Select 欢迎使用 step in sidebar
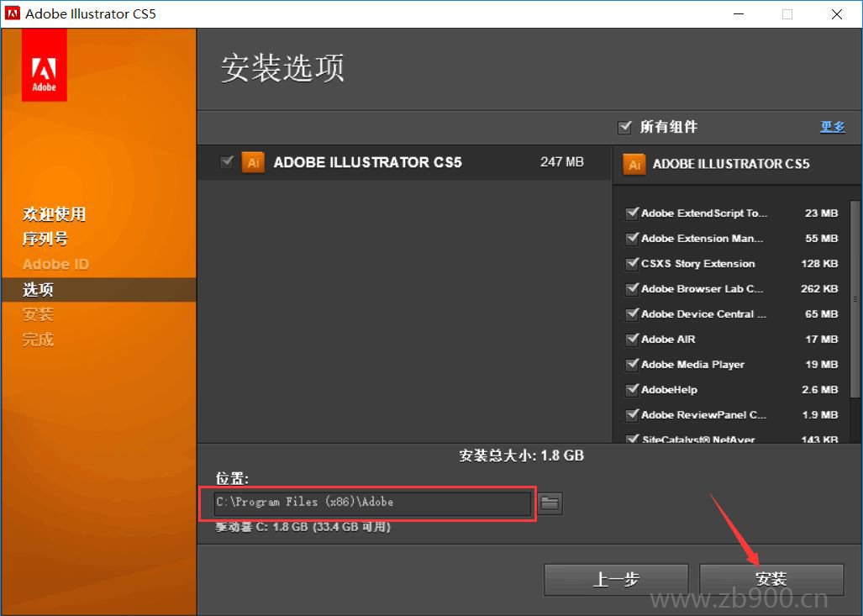The height and width of the screenshot is (616, 863). click(x=54, y=213)
